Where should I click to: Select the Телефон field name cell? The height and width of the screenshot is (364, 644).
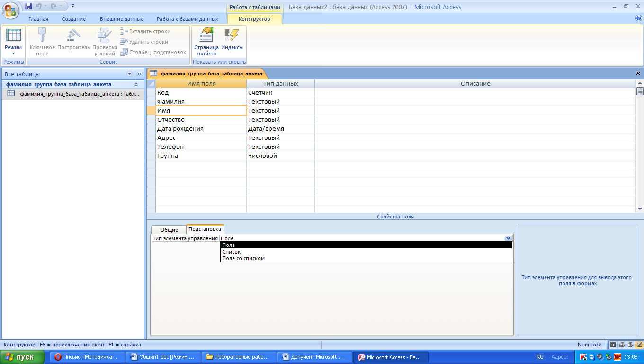201,147
